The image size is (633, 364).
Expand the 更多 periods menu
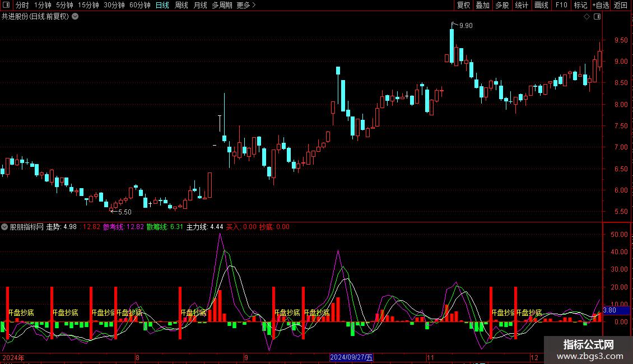click(246, 5)
